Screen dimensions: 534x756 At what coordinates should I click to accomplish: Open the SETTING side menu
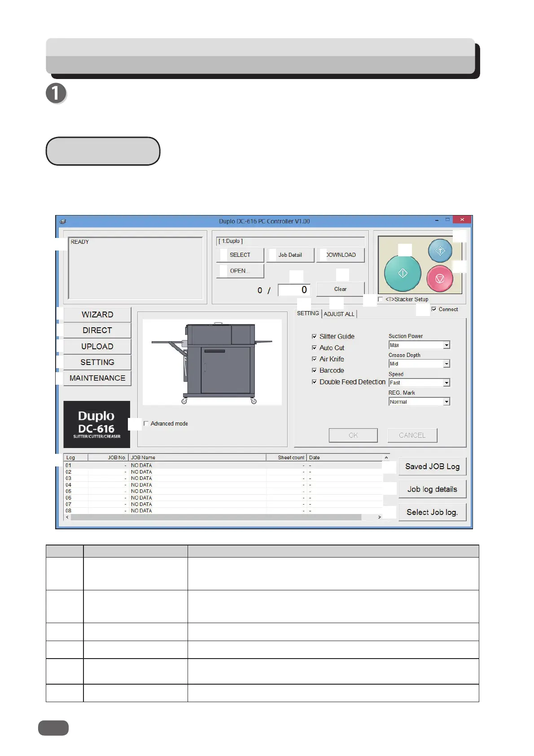[97, 362]
